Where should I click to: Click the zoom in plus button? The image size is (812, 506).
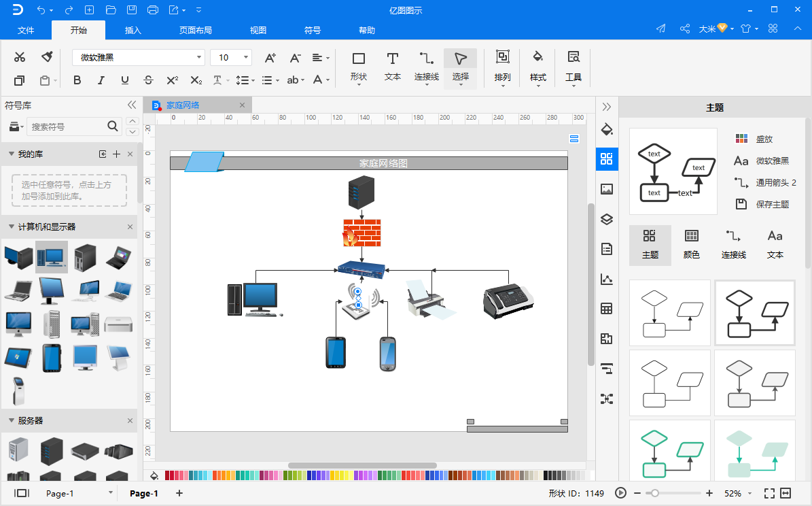pyautogui.click(x=709, y=493)
